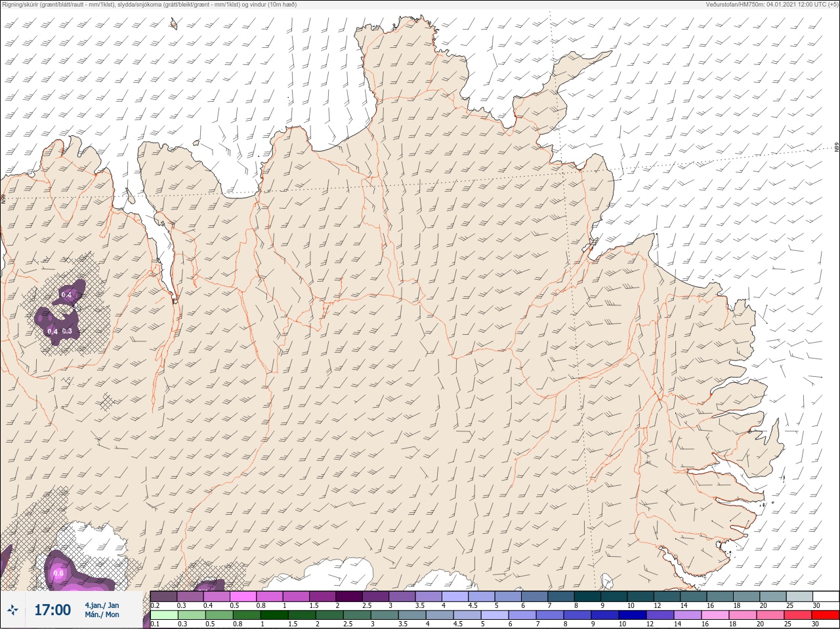Click the N99 label at the map's left edge
Image resolution: width=840 pixels, height=629 pixels.
(3, 198)
